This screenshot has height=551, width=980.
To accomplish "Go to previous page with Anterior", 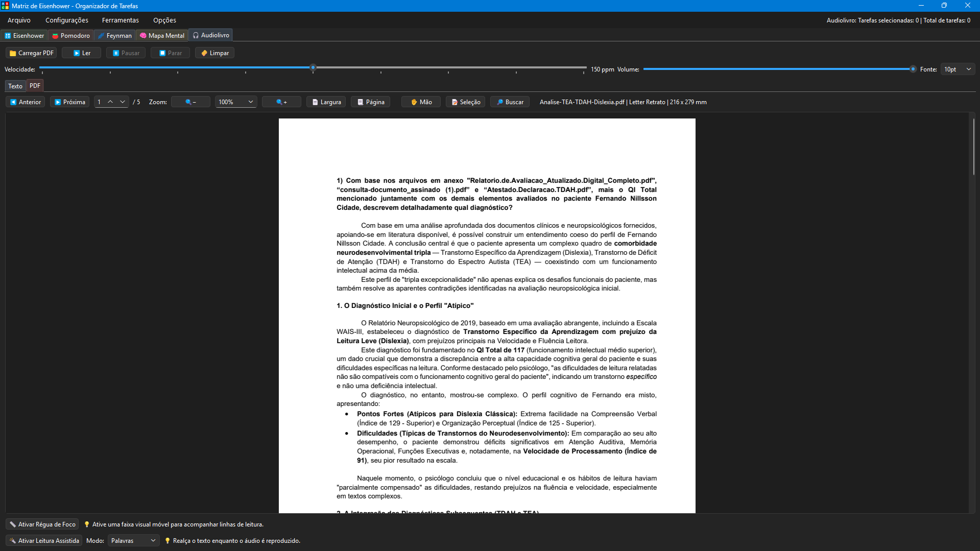I will pos(26,102).
